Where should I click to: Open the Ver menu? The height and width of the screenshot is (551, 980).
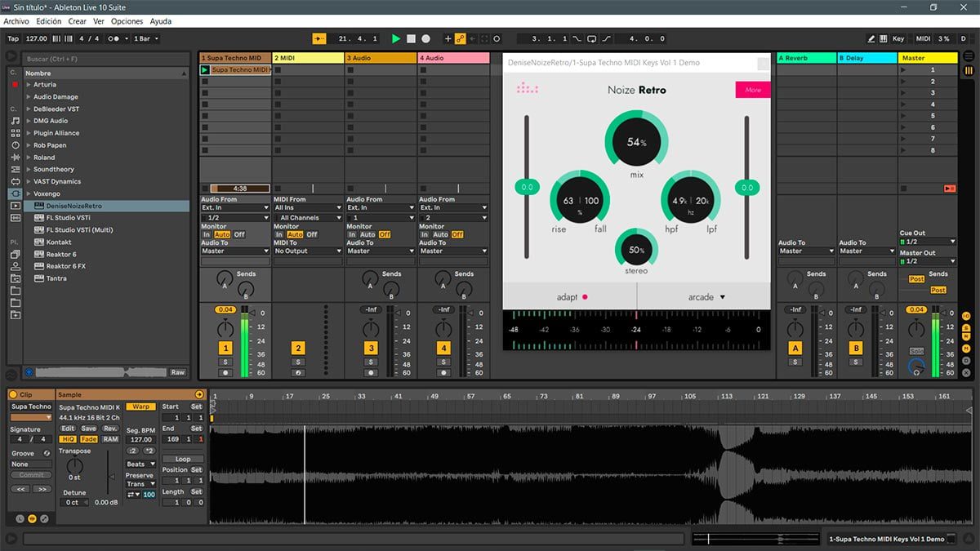pyautogui.click(x=99, y=21)
